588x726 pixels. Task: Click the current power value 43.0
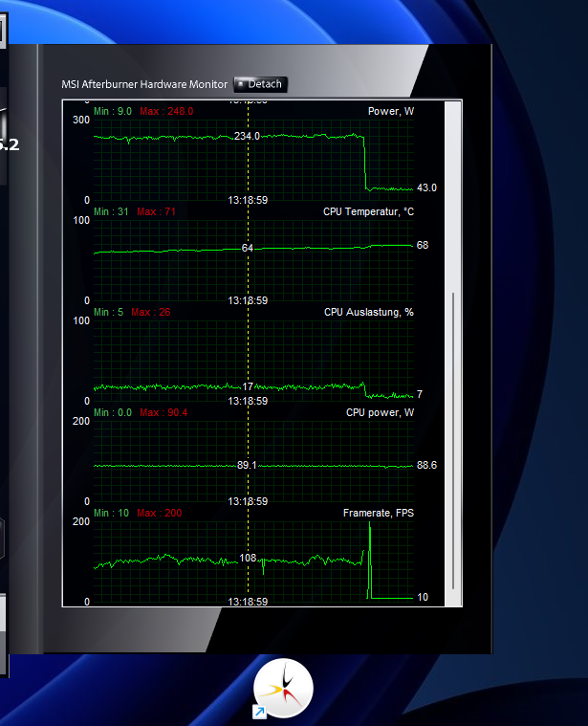click(x=426, y=188)
